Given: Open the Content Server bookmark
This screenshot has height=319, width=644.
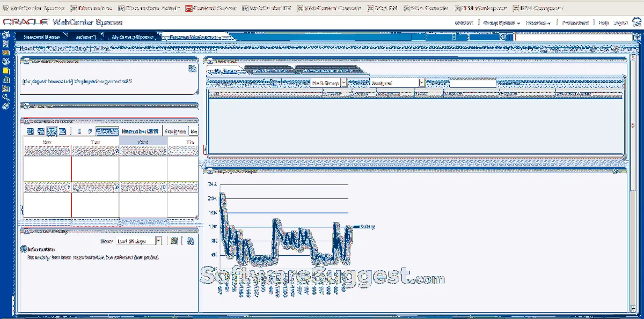Looking at the screenshot, I should click(x=210, y=9).
